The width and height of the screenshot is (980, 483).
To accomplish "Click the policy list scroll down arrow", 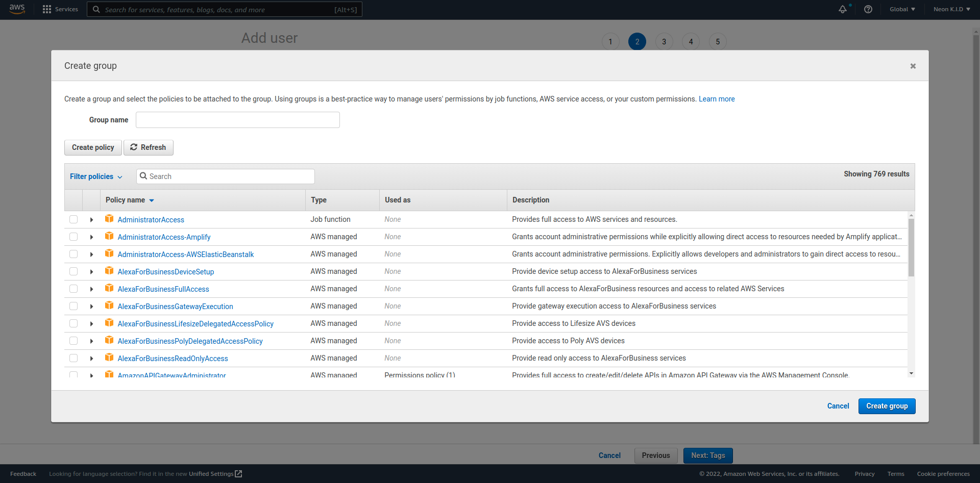I will [x=911, y=373].
